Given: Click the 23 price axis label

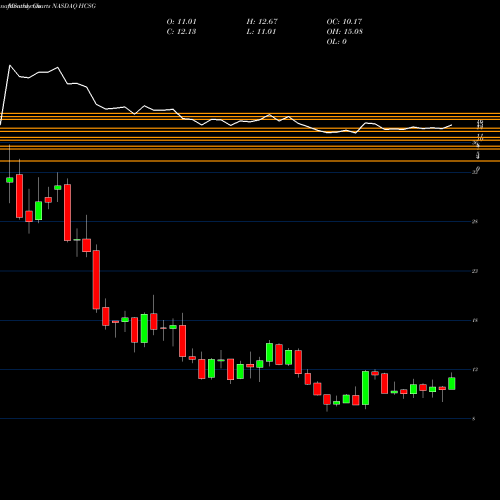Looking at the screenshot, I should [475, 271].
